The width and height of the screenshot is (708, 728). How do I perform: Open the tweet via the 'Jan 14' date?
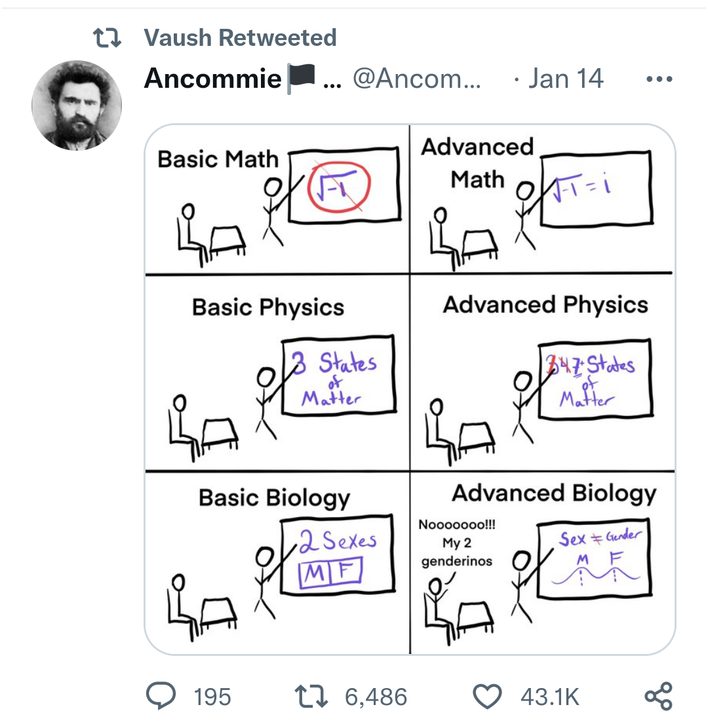point(566,79)
